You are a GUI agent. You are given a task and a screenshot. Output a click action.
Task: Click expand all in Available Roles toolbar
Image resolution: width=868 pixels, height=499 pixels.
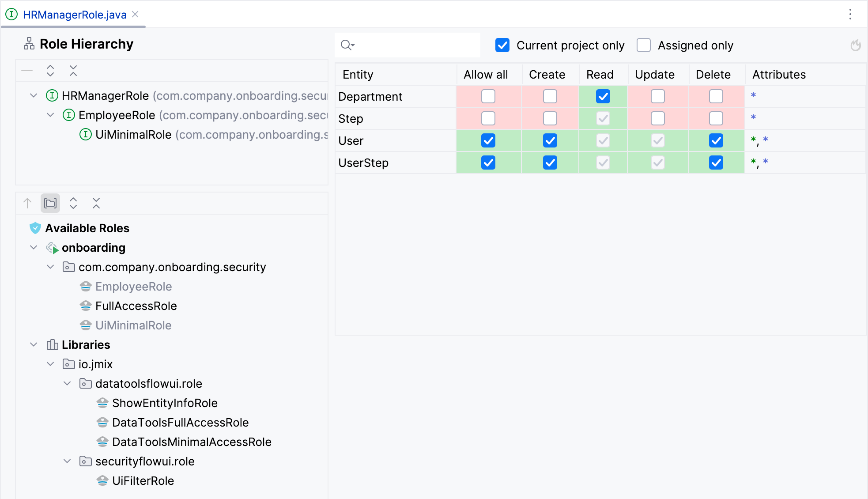coord(73,203)
